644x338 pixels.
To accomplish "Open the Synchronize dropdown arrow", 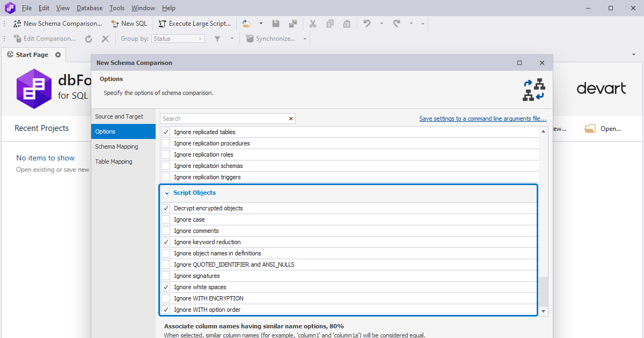I will click(x=304, y=38).
